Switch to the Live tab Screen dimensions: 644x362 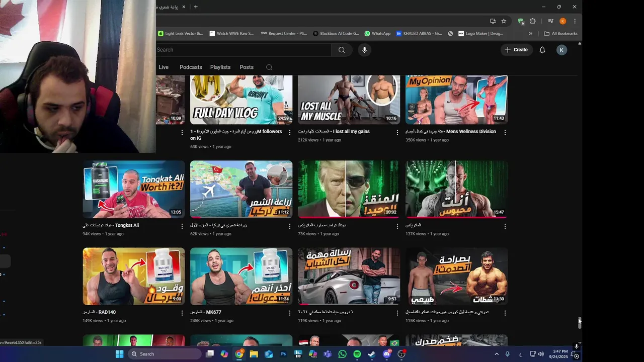point(164,67)
